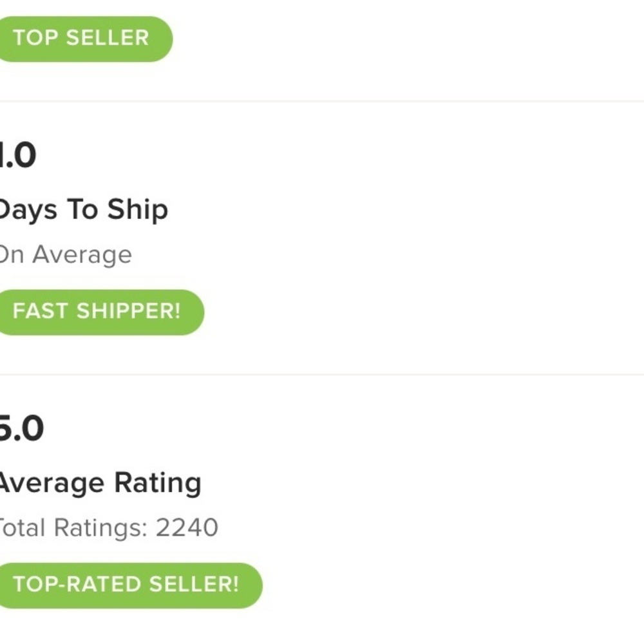
Task: View the Total Ratings: 2240 line
Action: (x=108, y=527)
